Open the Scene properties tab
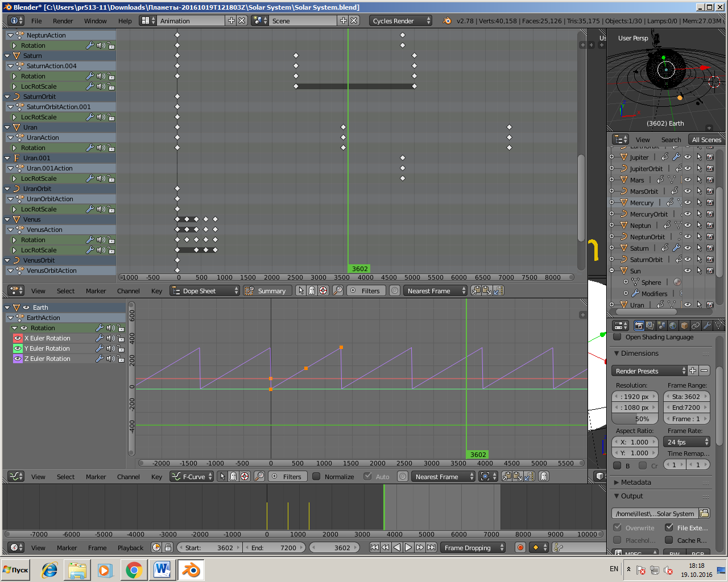The image size is (728, 582). (662, 326)
